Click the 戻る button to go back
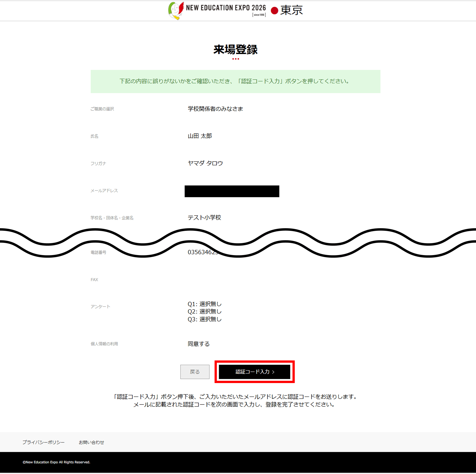The height and width of the screenshot is (474, 476). [195, 372]
